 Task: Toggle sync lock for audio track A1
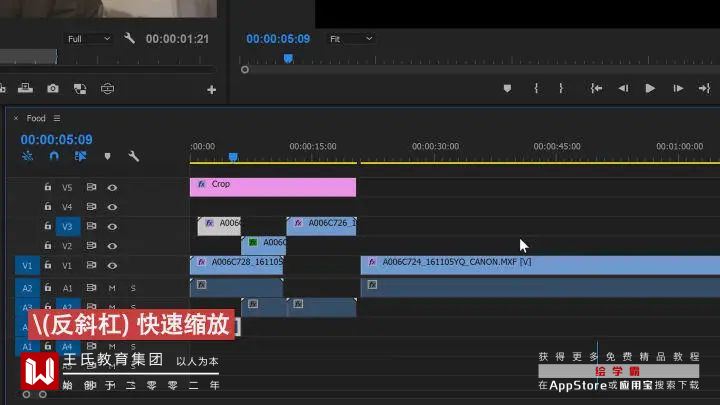tap(91, 287)
